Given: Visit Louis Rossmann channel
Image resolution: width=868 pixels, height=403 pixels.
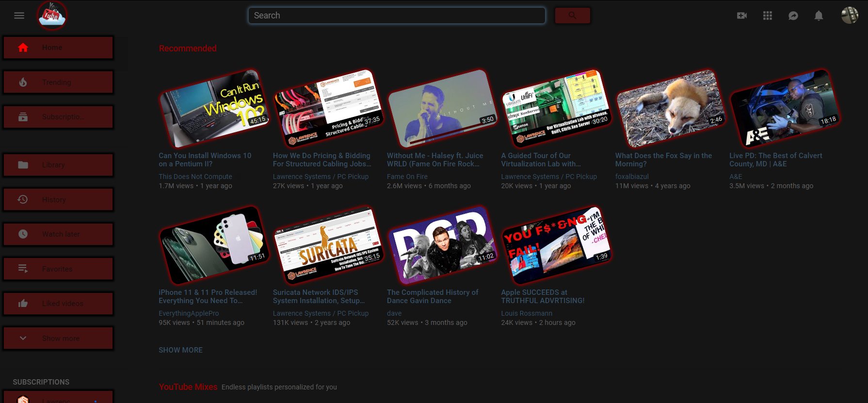Looking at the screenshot, I should click(527, 313).
